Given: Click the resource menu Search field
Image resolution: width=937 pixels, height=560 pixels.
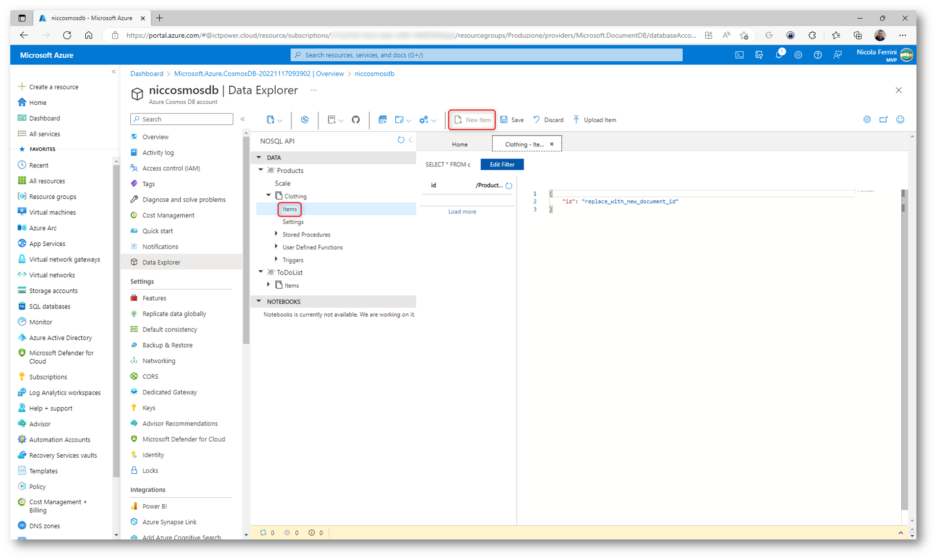Looking at the screenshot, I should point(182,119).
